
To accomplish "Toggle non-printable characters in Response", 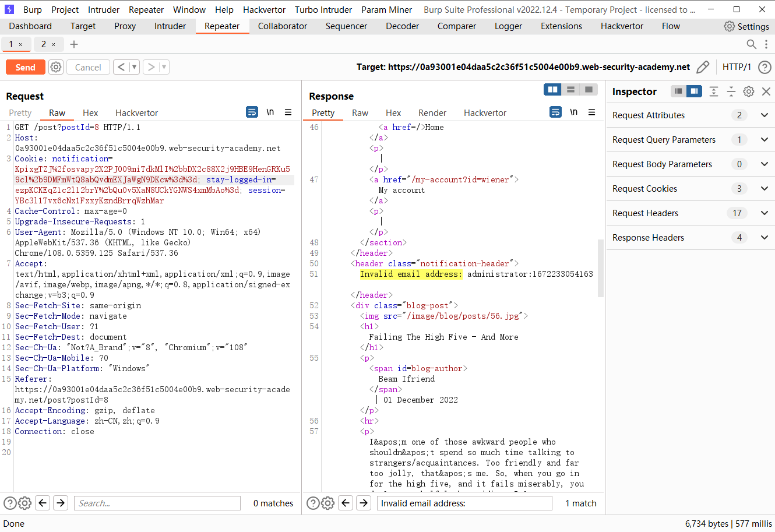I will [574, 112].
